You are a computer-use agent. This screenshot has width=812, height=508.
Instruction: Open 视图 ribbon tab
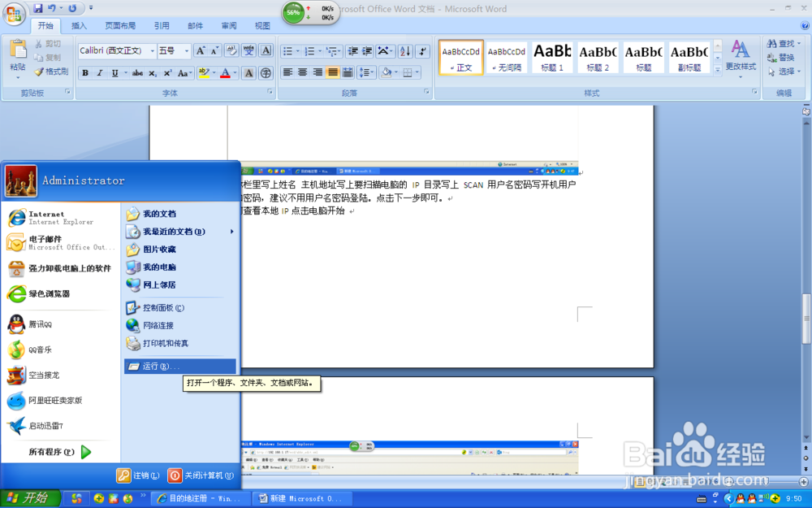coord(262,25)
